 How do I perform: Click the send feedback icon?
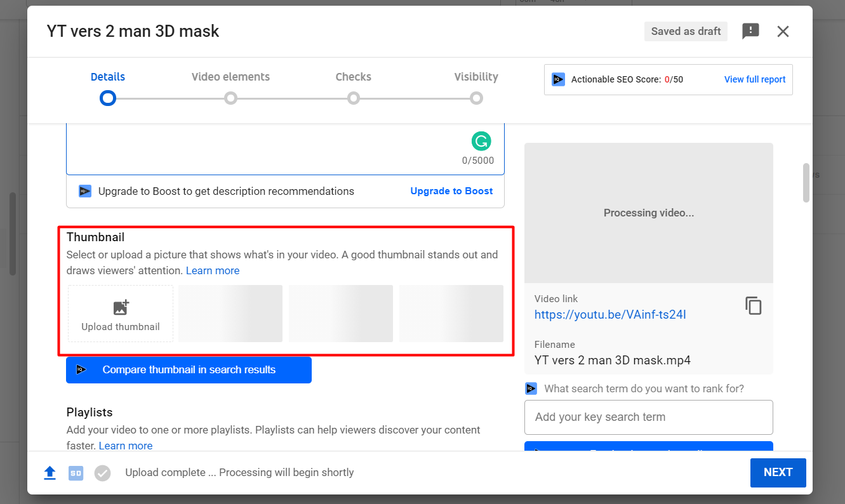[x=750, y=31]
